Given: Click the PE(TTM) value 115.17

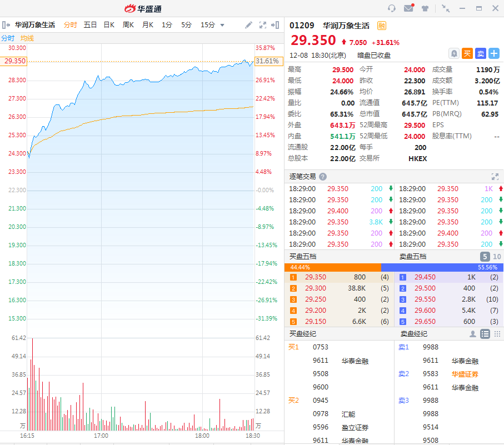Looking at the screenshot, I should 487,103.
